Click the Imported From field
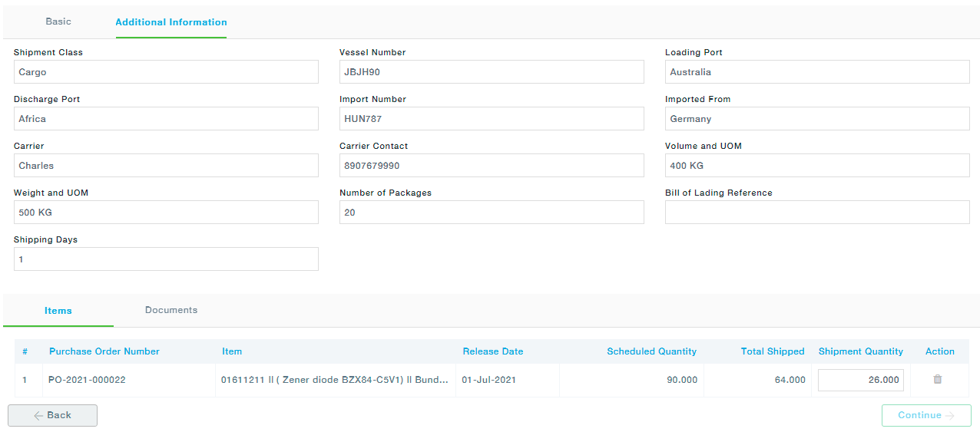This screenshot has width=980, height=432. (x=817, y=119)
